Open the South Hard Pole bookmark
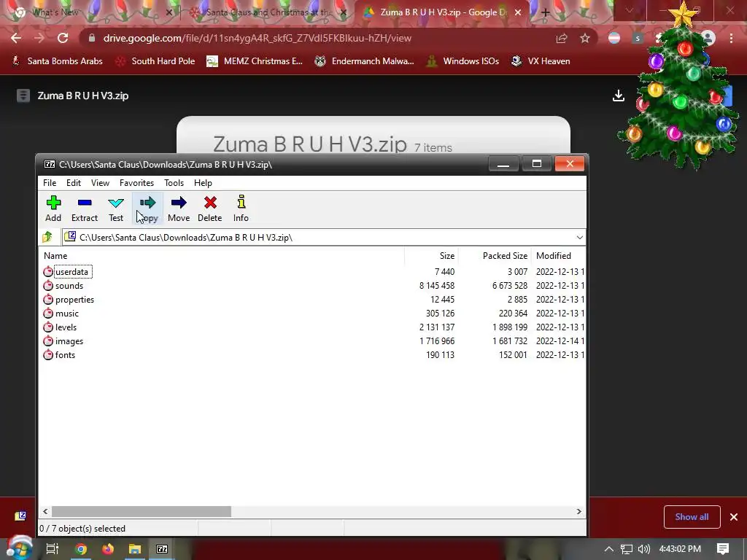Image resolution: width=747 pixels, height=560 pixels. (x=156, y=61)
